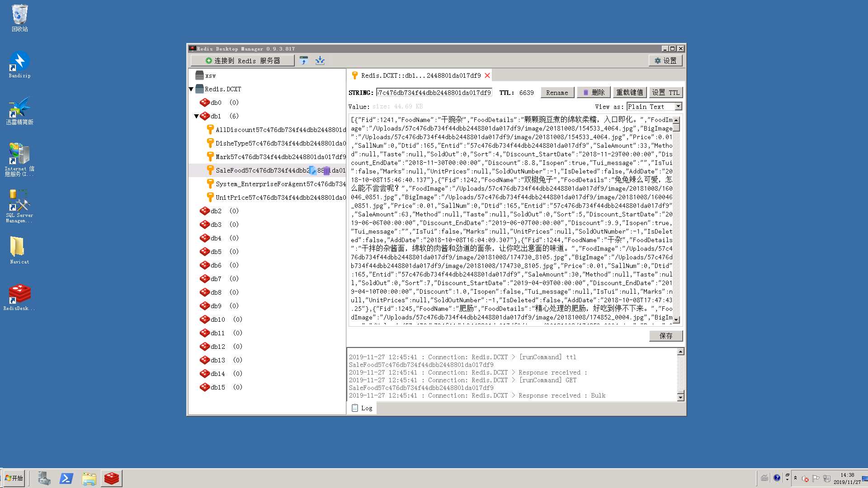Click log panel scrollbar down arrow
This screenshot has width=868, height=488.
(x=681, y=397)
